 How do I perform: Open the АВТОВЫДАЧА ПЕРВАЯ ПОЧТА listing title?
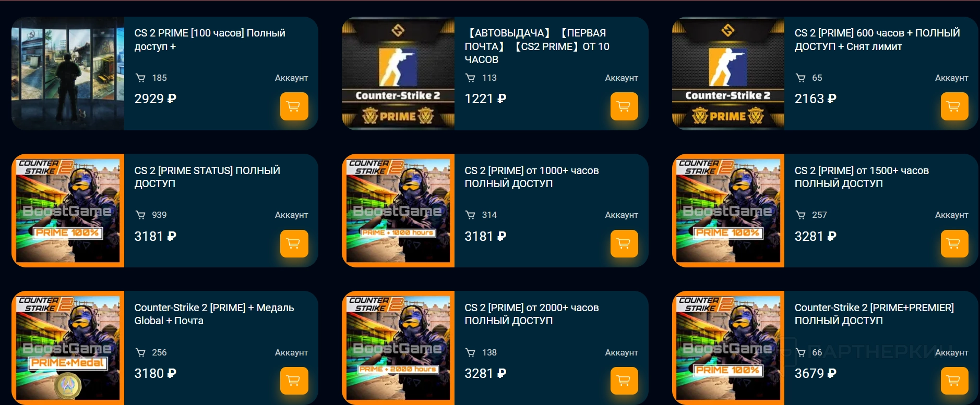pos(537,46)
